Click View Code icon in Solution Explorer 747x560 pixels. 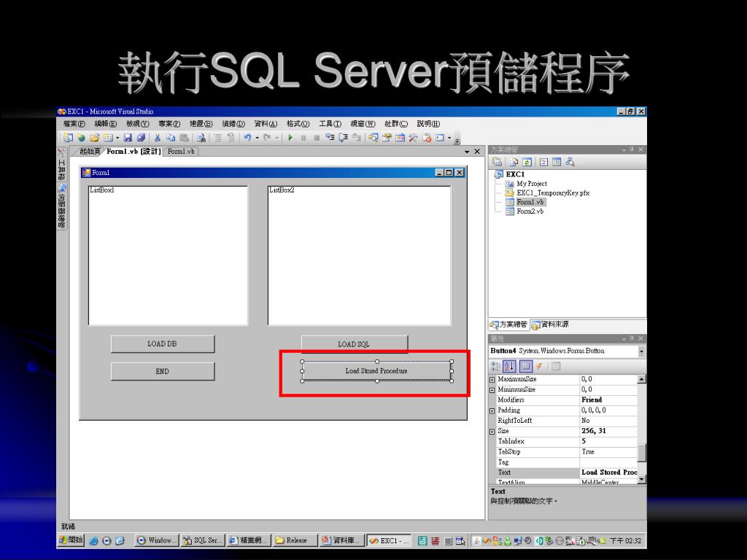[543, 162]
